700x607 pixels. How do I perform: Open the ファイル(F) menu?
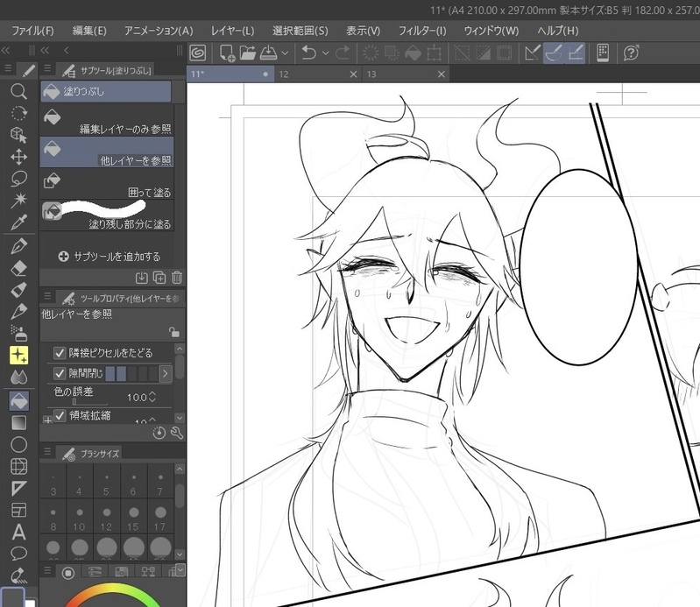(x=32, y=31)
